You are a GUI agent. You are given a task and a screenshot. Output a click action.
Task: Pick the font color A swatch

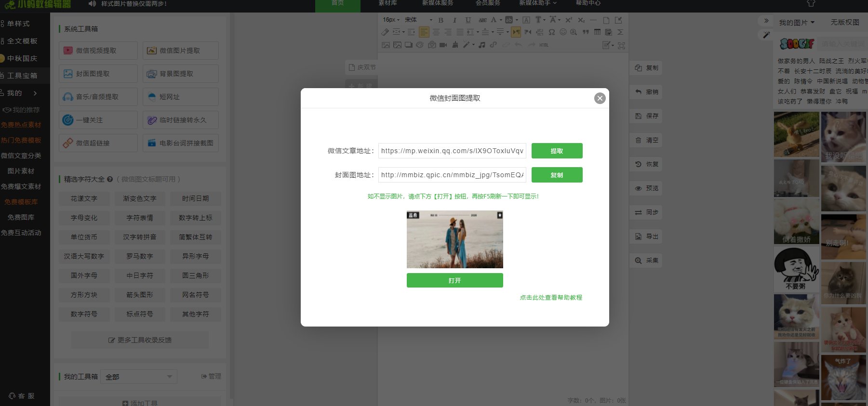[x=494, y=20]
